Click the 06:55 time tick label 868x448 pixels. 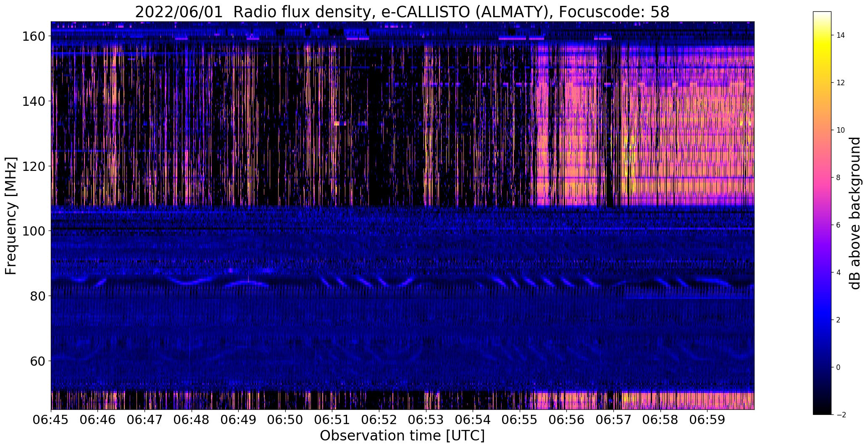pyautogui.click(x=520, y=419)
